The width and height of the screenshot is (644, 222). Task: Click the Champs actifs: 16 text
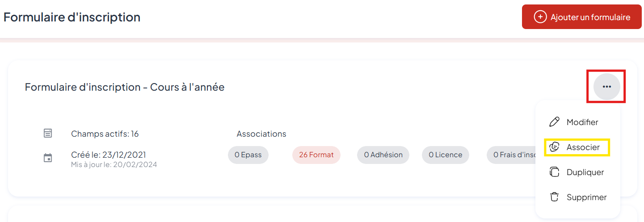105,134
